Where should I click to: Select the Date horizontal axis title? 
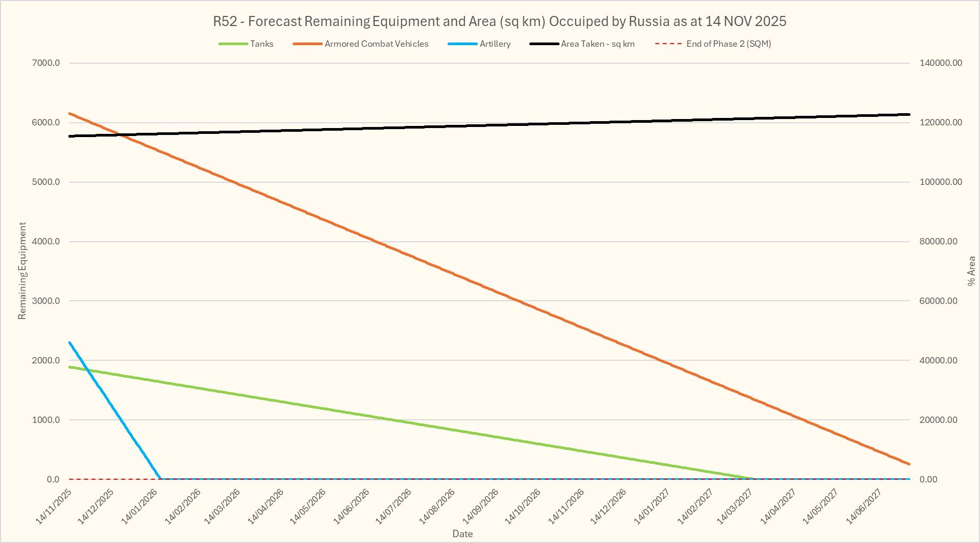pos(462,534)
